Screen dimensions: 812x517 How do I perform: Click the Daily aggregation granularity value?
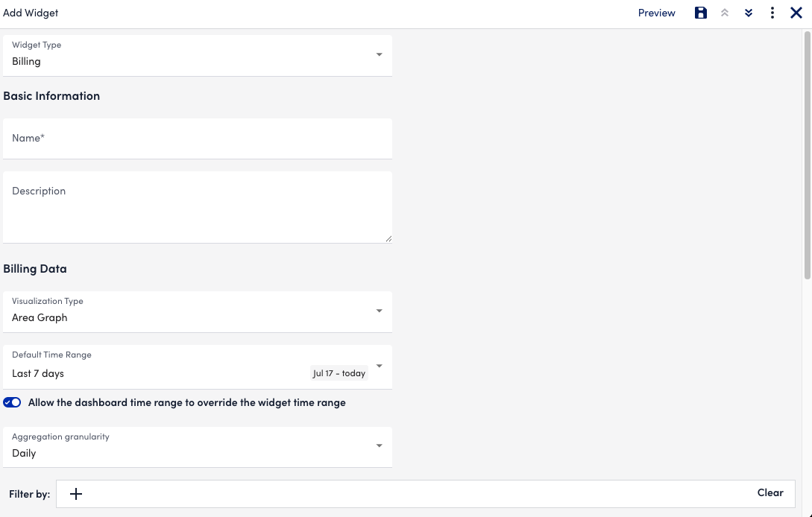click(x=22, y=453)
